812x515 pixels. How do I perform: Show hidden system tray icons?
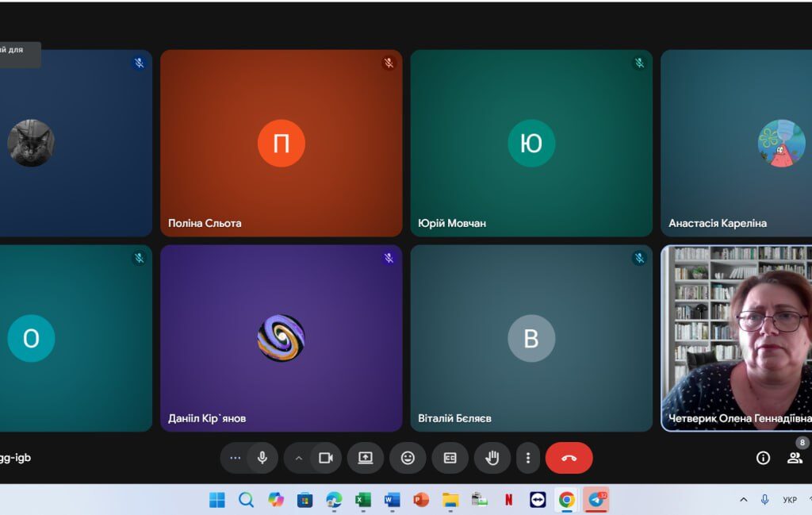tap(743, 500)
